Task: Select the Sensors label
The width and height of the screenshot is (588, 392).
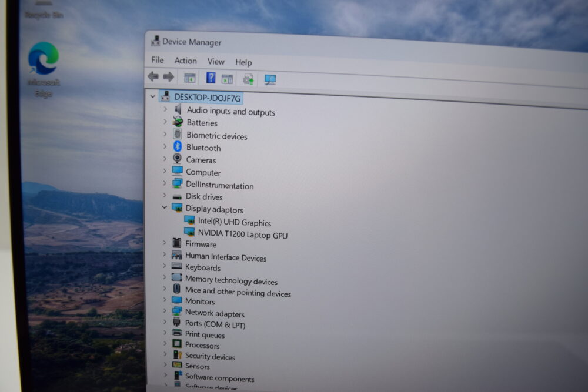Action: click(x=197, y=366)
